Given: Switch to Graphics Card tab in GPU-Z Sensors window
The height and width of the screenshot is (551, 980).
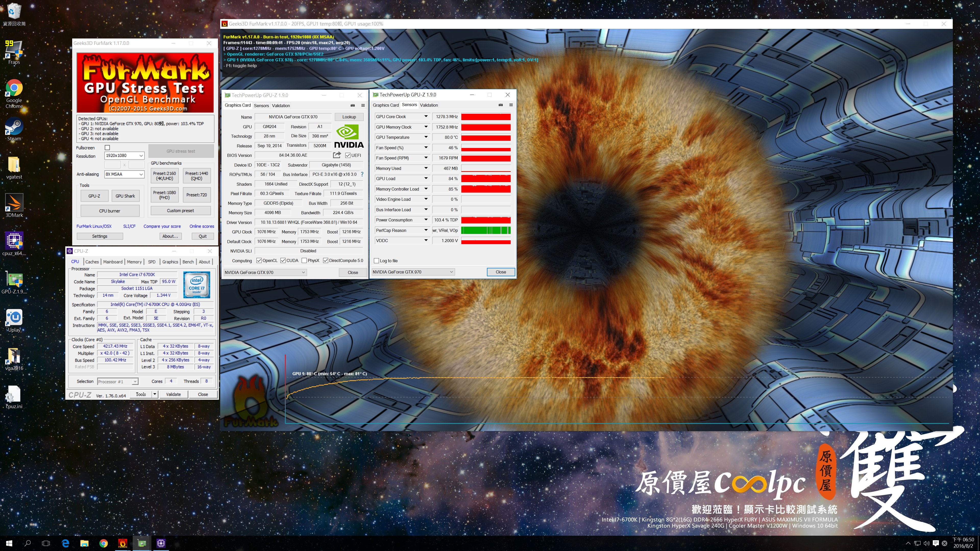Looking at the screenshot, I should click(x=386, y=105).
